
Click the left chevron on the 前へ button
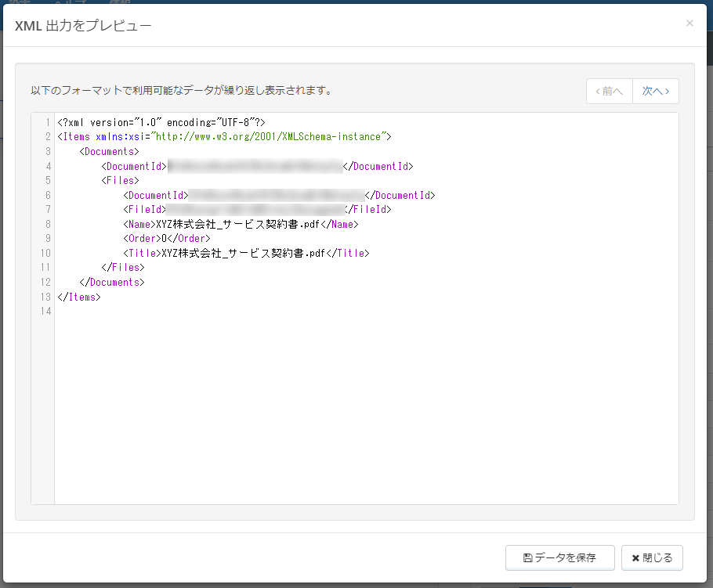(x=598, y=91)
